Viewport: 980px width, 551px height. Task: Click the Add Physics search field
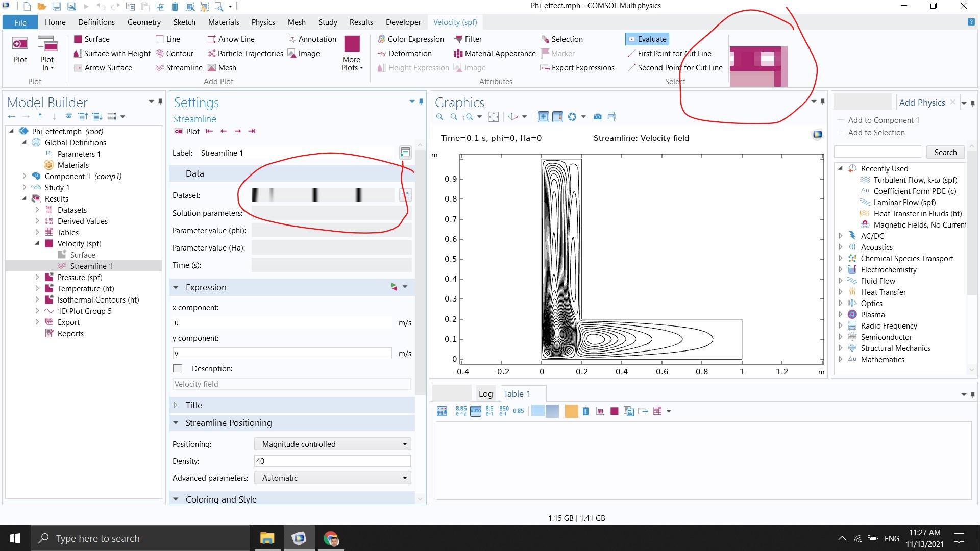tap(878, 152)
